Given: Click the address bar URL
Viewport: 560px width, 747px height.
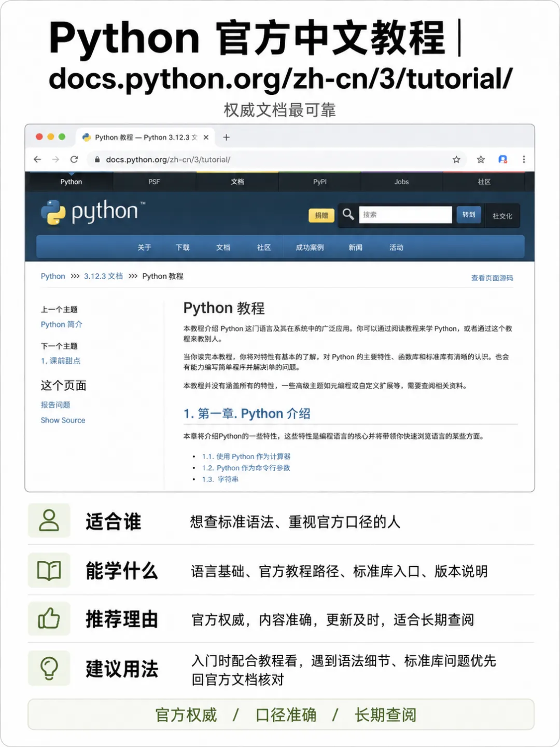Looking at the screenshot, I should pos(168,160).
